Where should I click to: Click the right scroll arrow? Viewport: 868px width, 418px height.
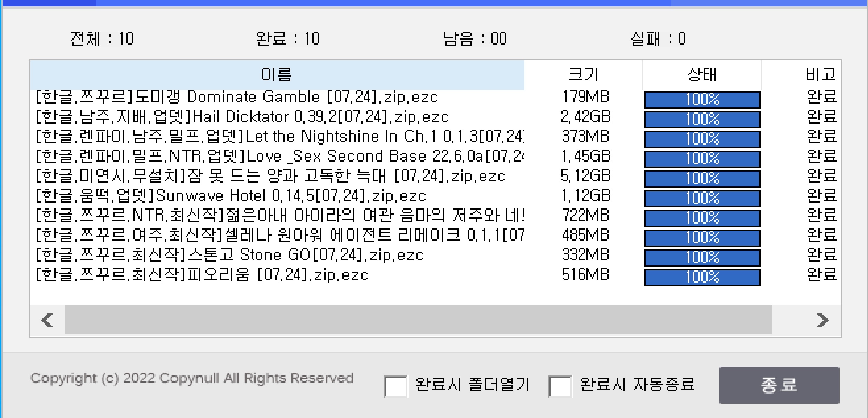(x=823, y=320)
